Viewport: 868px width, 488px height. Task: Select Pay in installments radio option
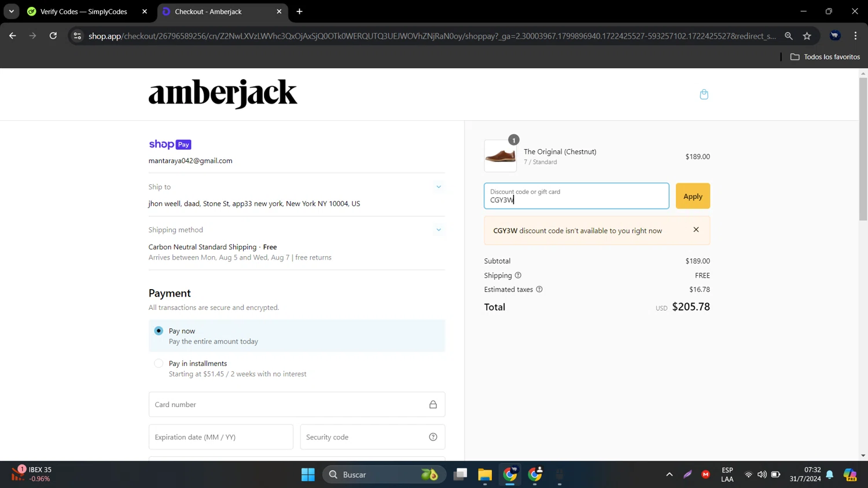[159, 364]
